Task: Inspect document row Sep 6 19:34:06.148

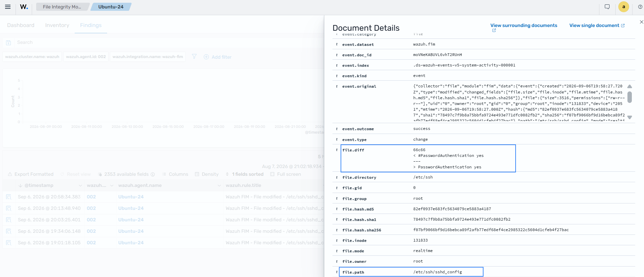Action: [x=9, y=231]
